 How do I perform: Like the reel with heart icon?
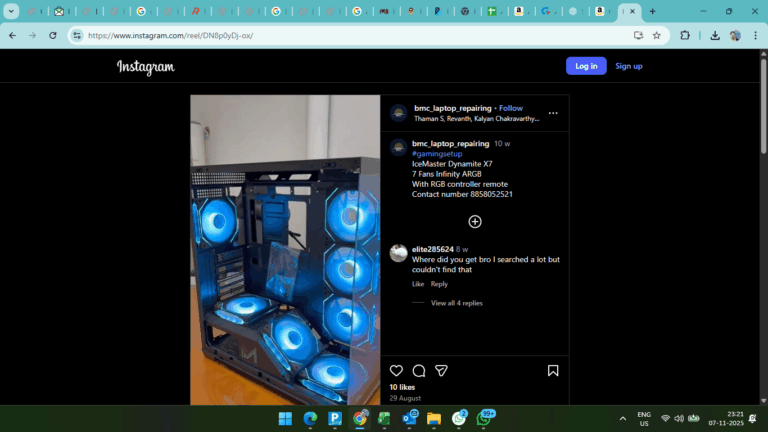[x=397, y=371]
